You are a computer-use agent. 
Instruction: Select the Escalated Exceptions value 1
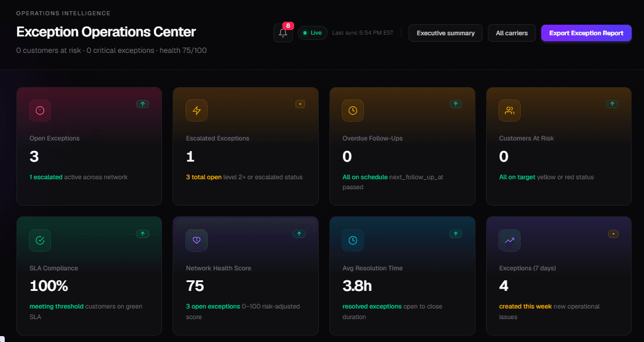pyautogui.click(x=190, y=157)
